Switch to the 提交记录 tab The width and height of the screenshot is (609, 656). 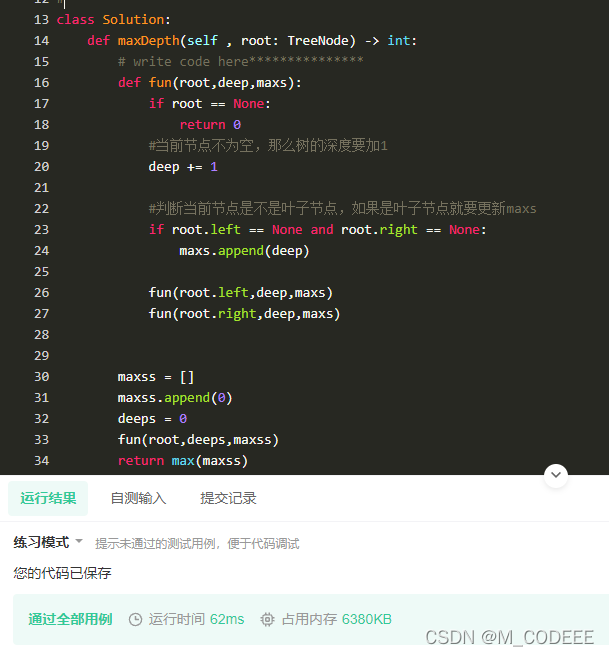(x=228, y=498)
